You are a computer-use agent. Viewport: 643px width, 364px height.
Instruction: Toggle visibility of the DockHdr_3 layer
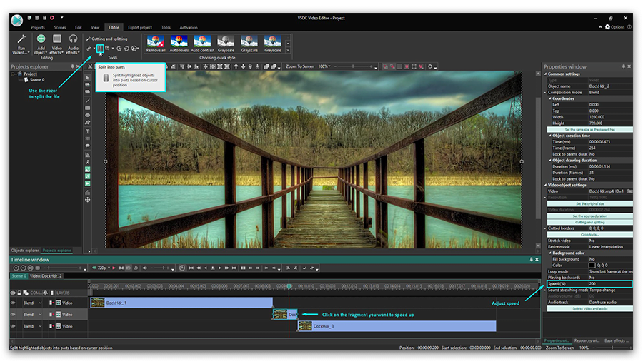pos(13,326)
